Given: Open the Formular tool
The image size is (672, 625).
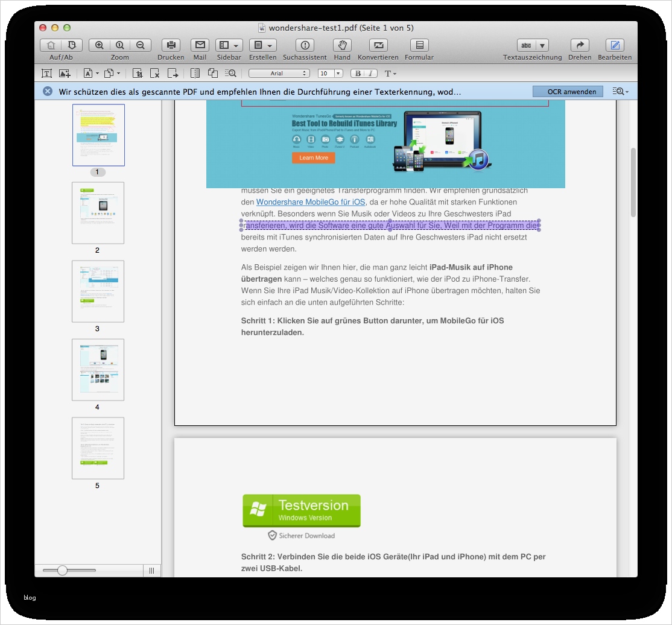Looking at the screenshot, I should pyautogui.click(x=420, y=45).
